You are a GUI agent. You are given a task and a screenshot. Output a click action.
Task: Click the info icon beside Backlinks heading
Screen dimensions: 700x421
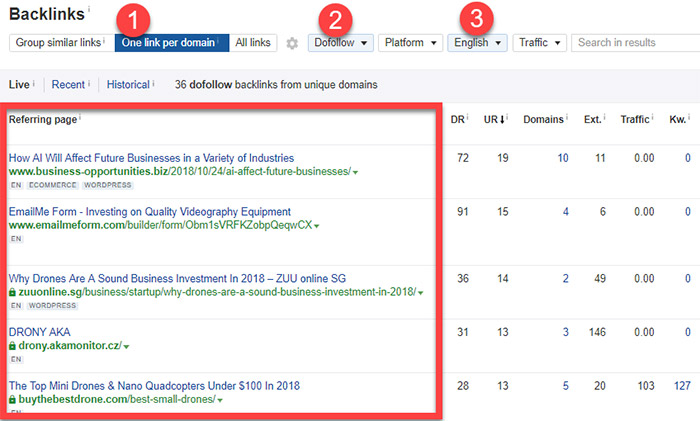point(89,8)
